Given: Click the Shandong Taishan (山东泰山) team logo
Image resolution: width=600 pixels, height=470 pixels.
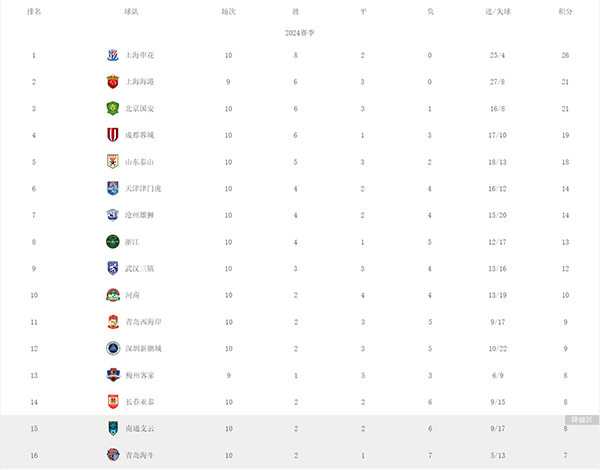Looking at the screenshot, I should click(x=113, y=161).
